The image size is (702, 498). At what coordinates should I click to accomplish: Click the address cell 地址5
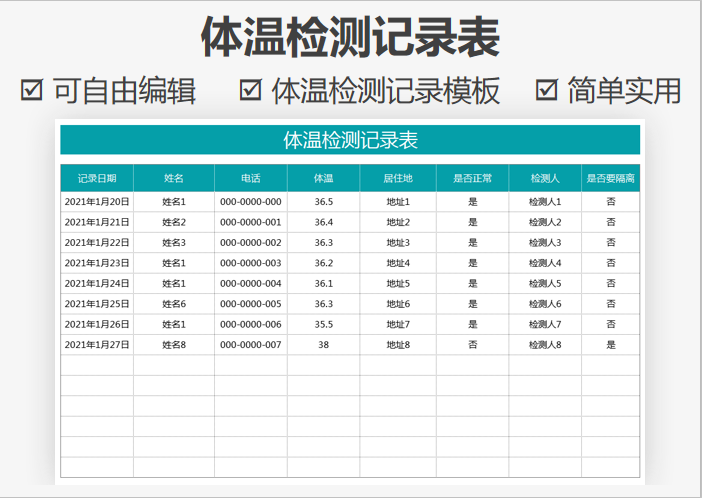pyautogui.click(x=398, y=284)
